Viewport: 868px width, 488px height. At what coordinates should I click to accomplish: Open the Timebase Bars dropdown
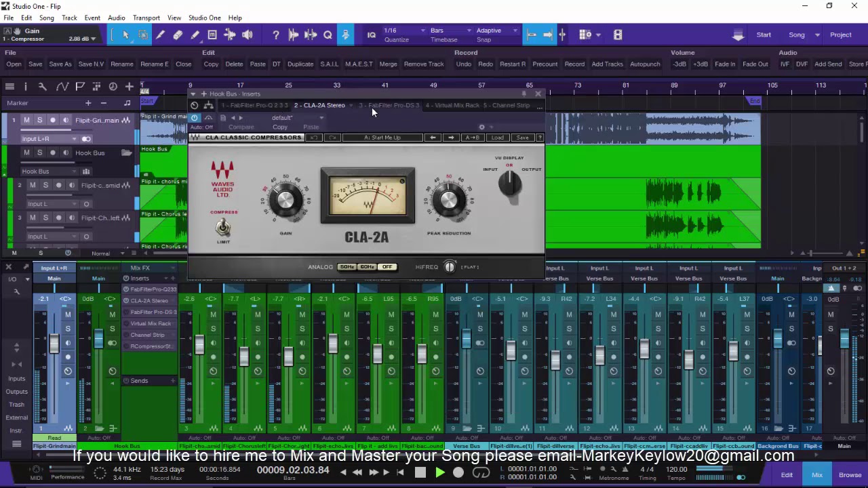[x=450, y=30]
